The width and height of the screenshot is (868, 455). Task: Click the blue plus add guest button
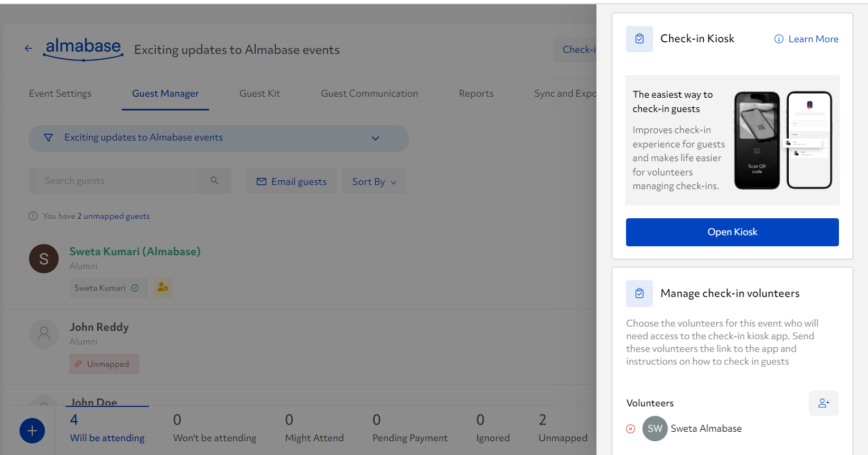32,431
